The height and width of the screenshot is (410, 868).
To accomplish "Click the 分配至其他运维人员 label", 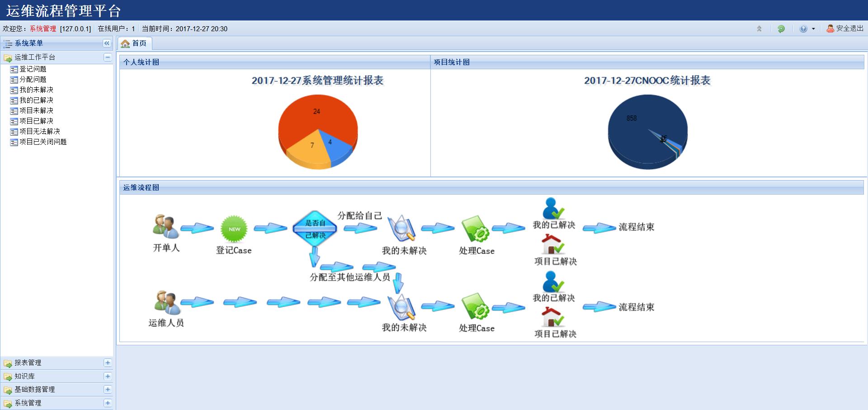I will click(x=349, y=277).
